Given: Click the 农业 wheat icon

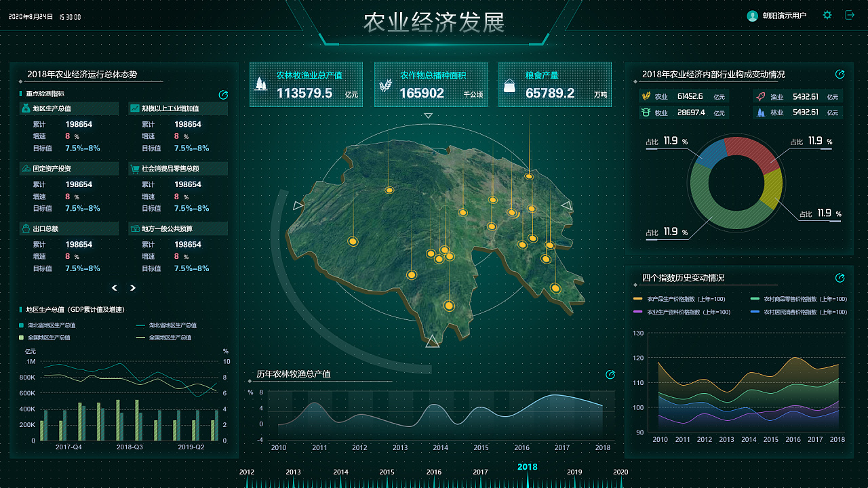Looking at the screenshot, I should click(646, 96).
